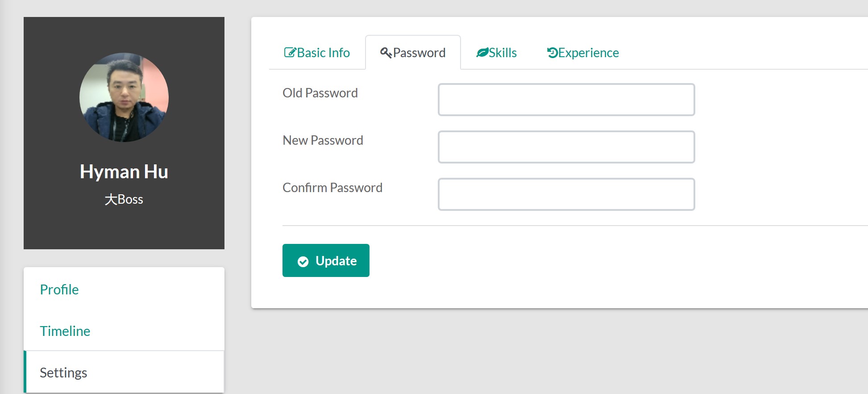
Task: Open the Experience tab
Action: coord(583,53)
